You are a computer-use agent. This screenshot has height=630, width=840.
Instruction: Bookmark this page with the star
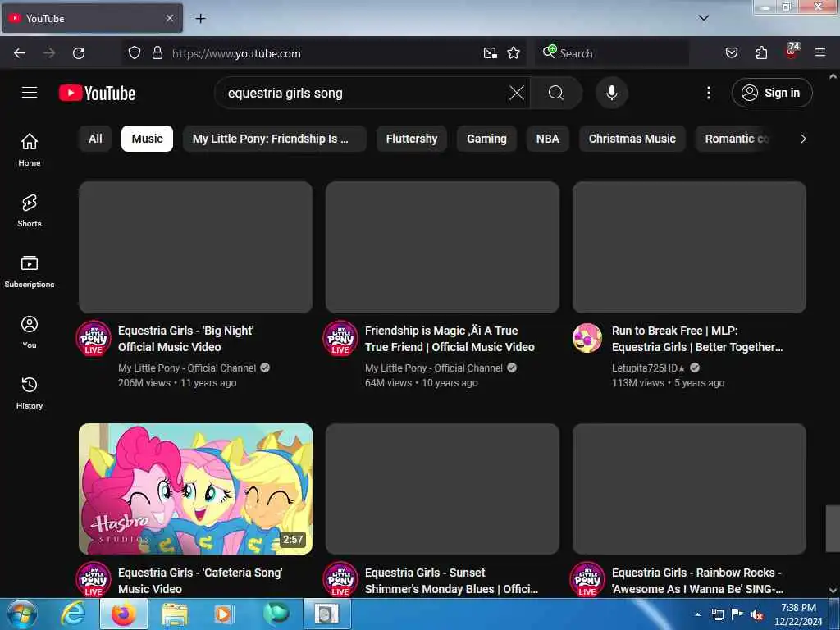pyautogui.click(x=514, y=53)
